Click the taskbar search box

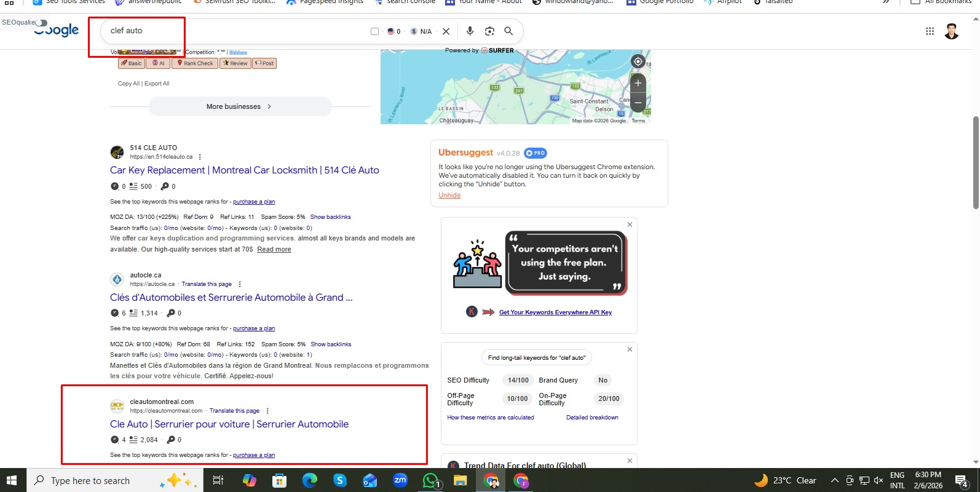click(115, 480)
